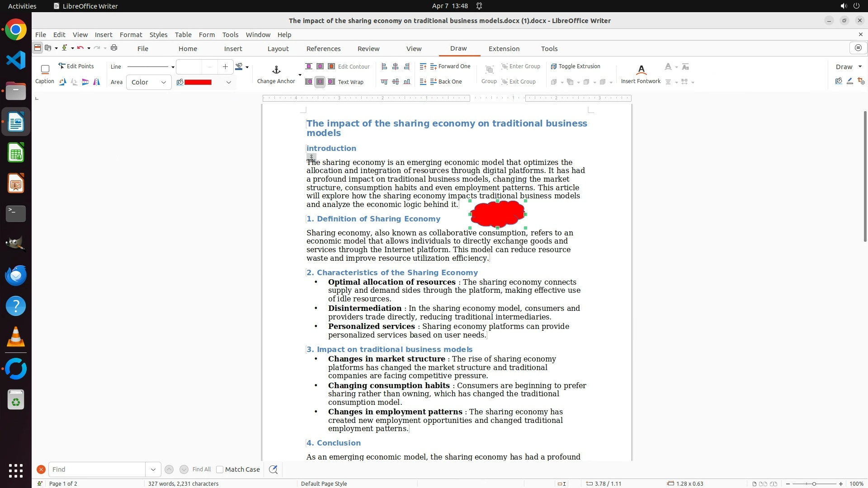Enable the Match Case checkbox
The image size is (868, 488).
click(x=220, y=469)
